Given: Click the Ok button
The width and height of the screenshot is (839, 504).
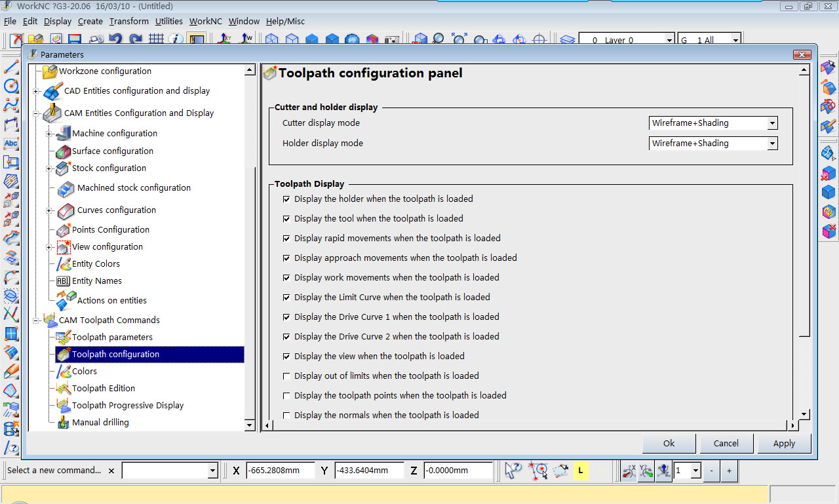Looking at the screenshot, I should pyautogui.click(x=669, y=444).
